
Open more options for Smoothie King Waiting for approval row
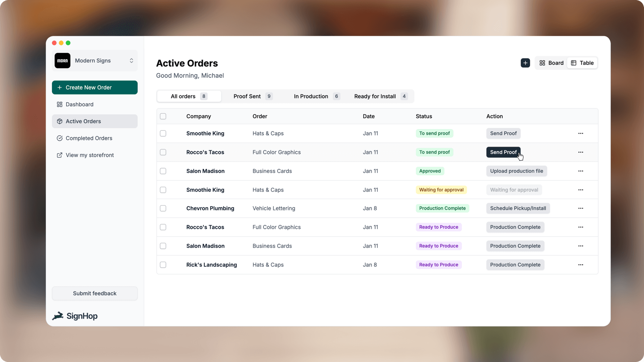(x=581, y=190)
